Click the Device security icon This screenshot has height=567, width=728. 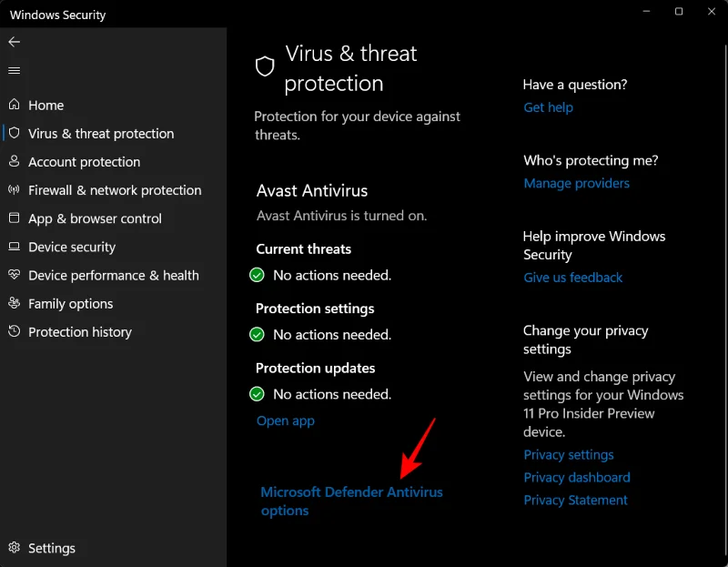[14, 247]
